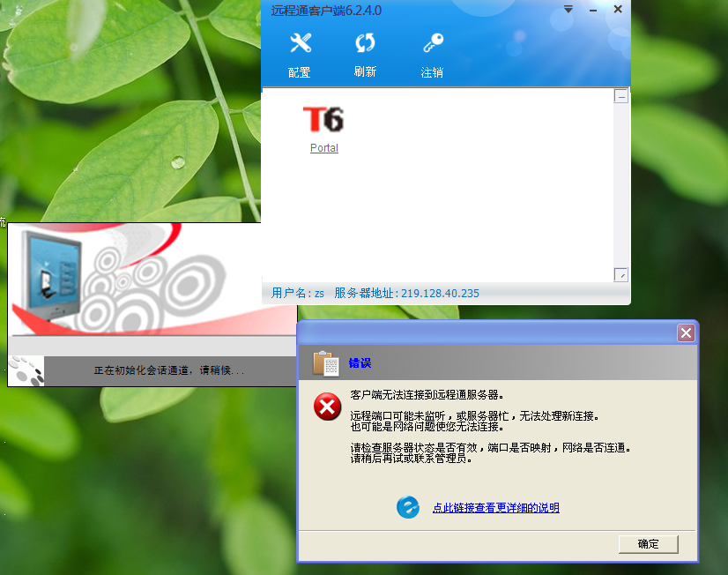Click the scroll-down button in app list
The width and height of the screenshot is (728, 575).
[x=620, y=275]
